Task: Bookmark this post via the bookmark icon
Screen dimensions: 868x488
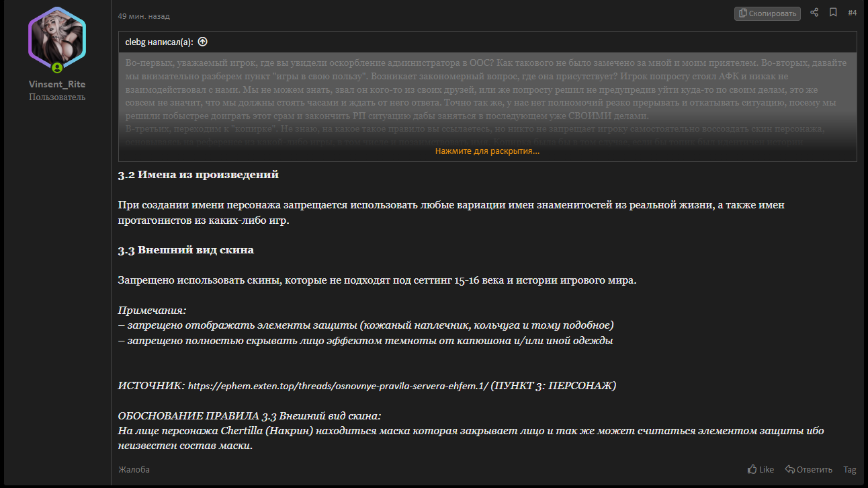Action: click(833, 13)
